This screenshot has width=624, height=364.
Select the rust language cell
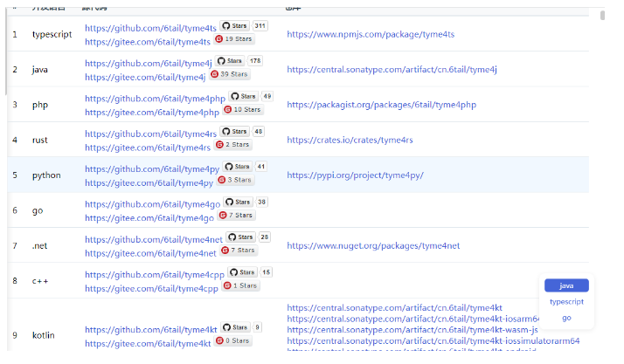[39, 140]
